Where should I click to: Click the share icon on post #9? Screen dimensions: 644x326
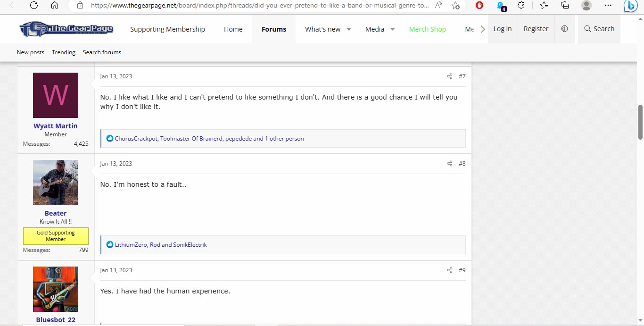click(x=449, y=270)
